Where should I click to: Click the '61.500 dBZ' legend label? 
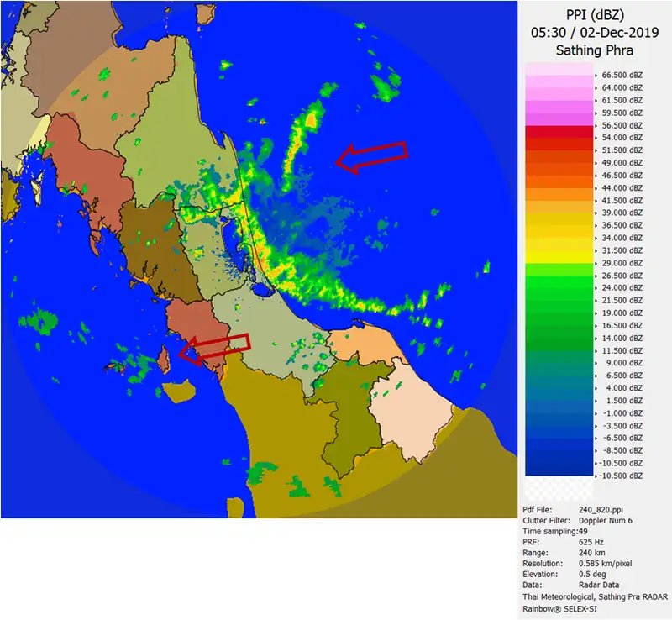(x=622, y=100)
